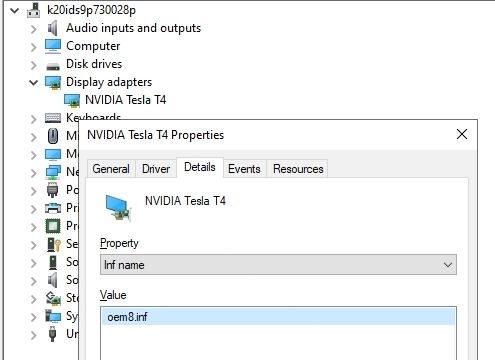Expand the Mice category chevron
The image size is (495, 360).
coord(33,137)
